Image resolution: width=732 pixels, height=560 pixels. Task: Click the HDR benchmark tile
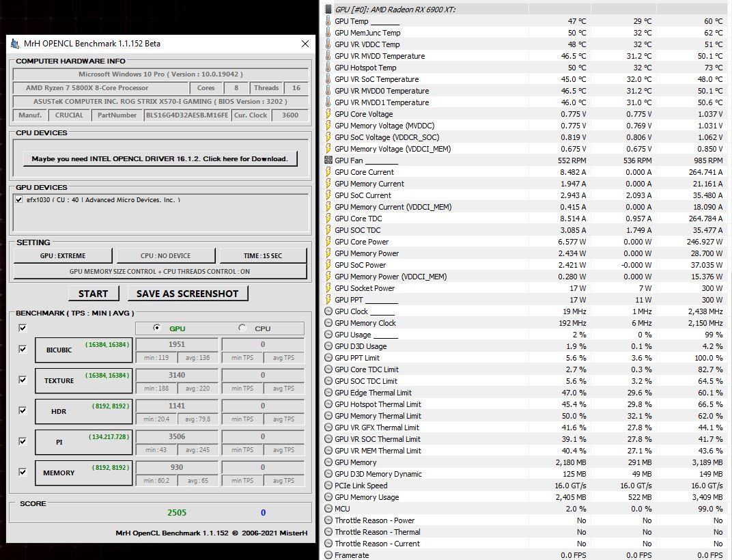point(84,412)
